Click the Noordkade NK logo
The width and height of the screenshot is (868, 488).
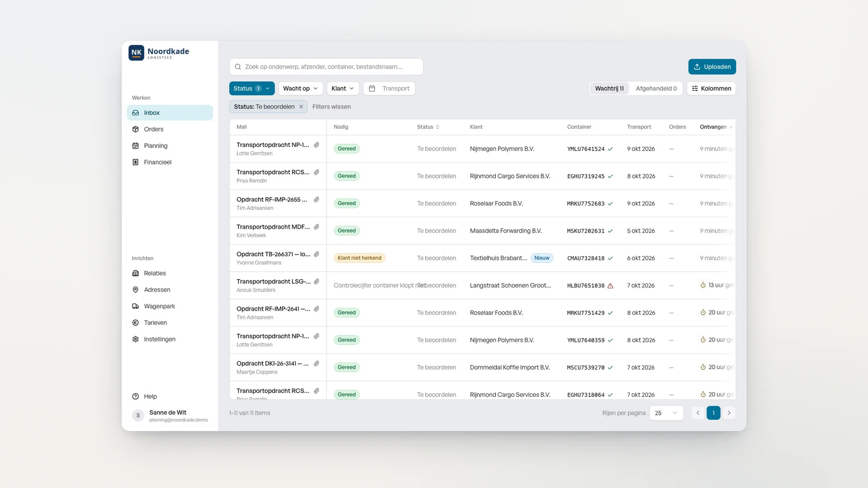(159, 53)
